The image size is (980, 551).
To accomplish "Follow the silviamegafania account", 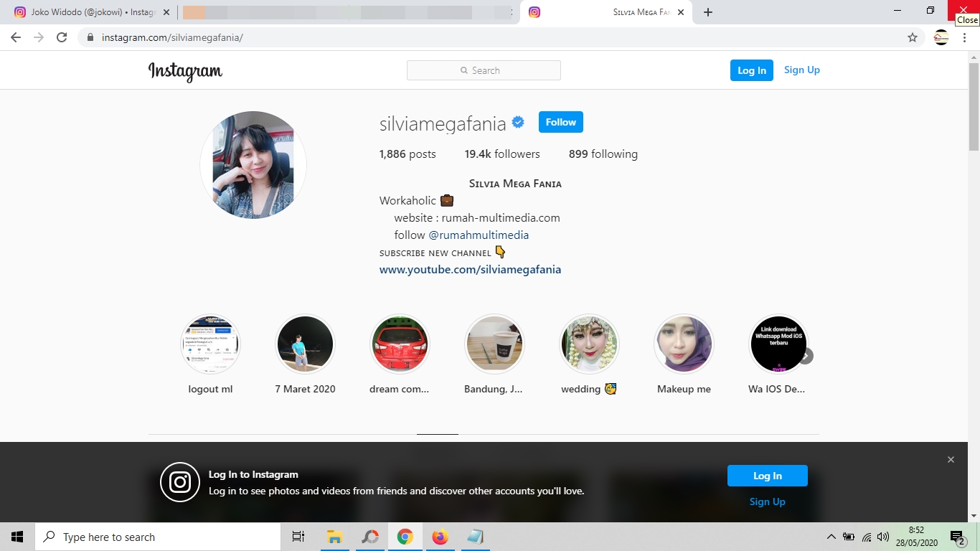I will click(561, 122).
